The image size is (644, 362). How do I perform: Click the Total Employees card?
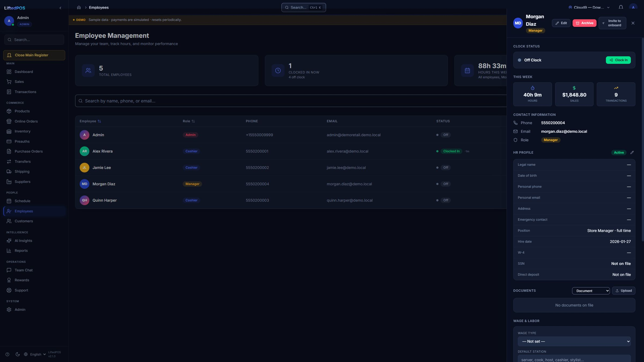click(167, 71)
